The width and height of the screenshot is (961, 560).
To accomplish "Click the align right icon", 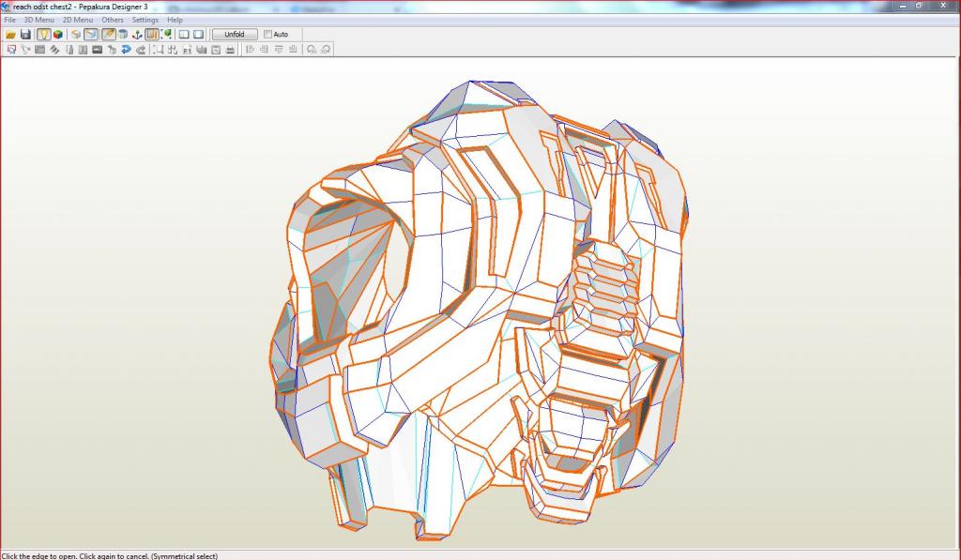I will point(264,50).
